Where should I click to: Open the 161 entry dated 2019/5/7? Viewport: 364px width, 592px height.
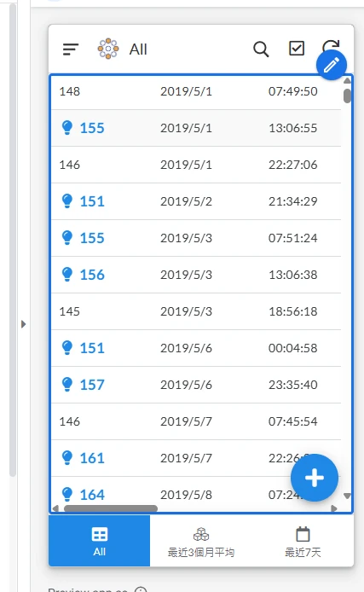[x=196, y=458]
